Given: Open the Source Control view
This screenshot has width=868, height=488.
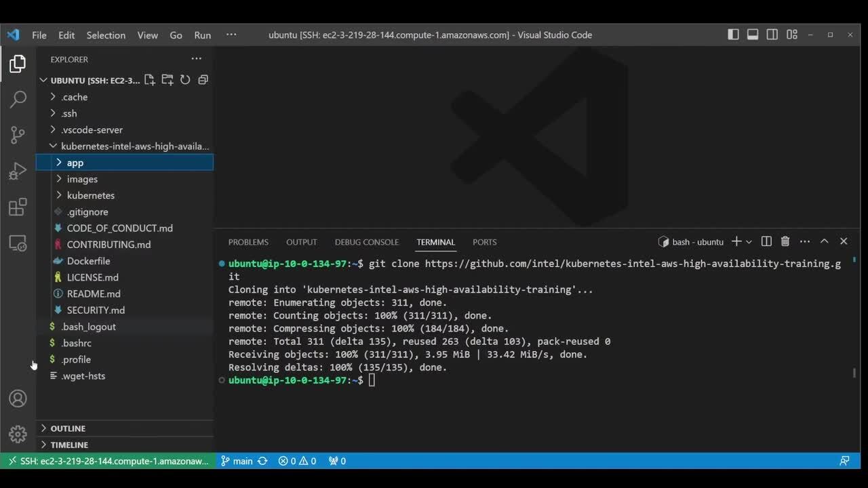Looking at the screenshot, I should coord(18,135).
